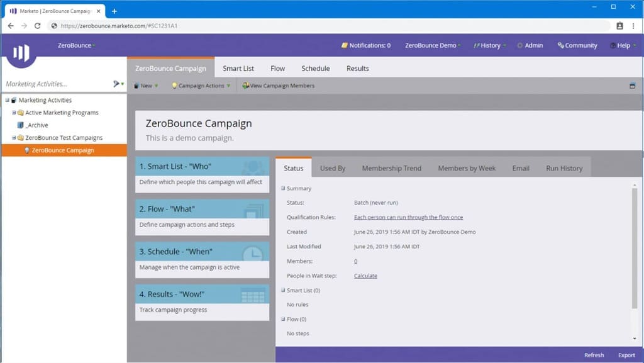
Task: Open the Run History tab
Action: click(x=564, y=168)
